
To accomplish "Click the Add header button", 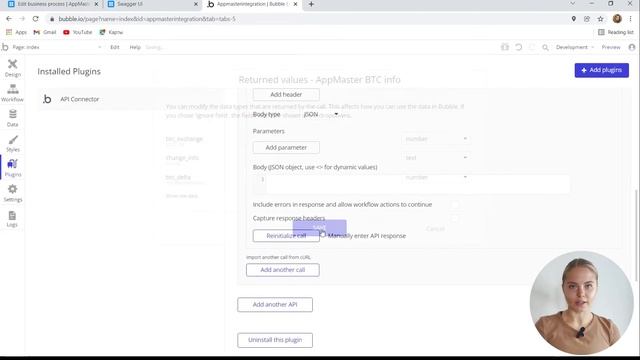I will tap(286, 94).
